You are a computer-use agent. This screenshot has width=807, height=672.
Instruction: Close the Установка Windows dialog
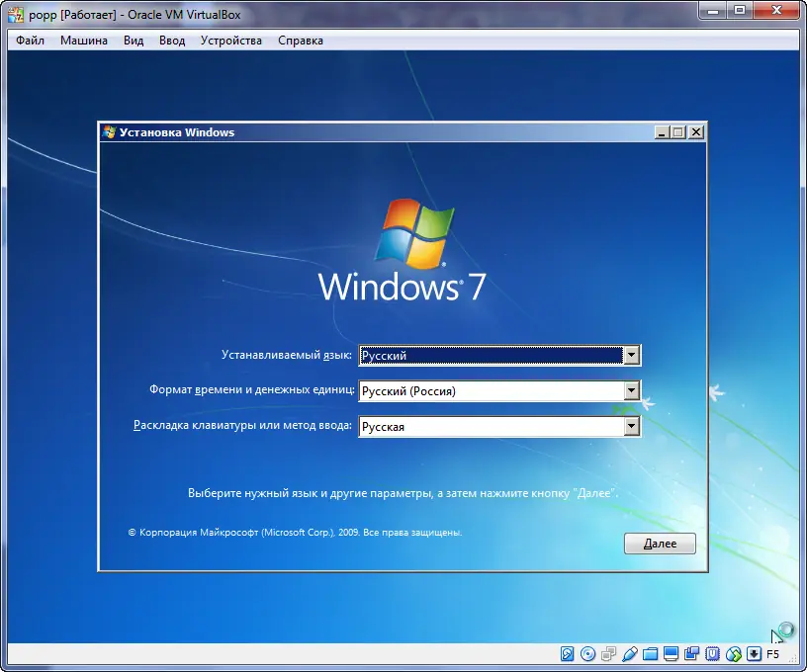click(696, 132)
